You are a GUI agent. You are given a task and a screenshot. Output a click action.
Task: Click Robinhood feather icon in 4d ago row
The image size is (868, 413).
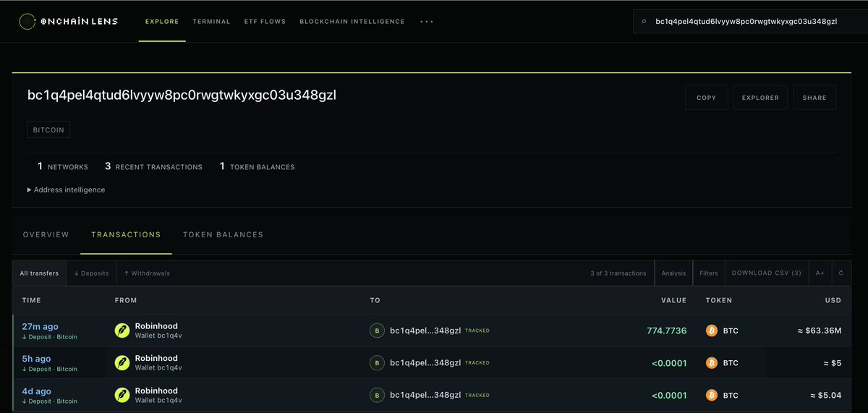tap(122, 395)
